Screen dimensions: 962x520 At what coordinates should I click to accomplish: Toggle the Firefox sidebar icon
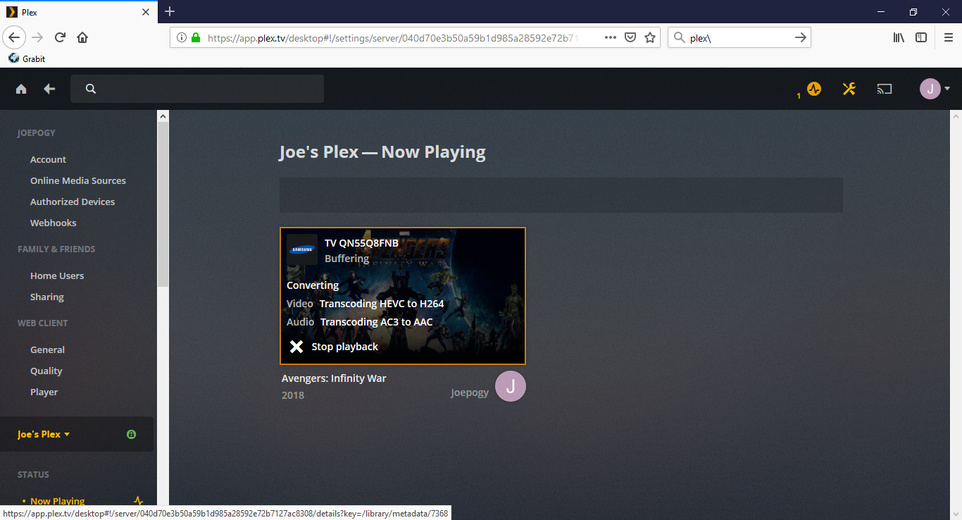point(921,37)
